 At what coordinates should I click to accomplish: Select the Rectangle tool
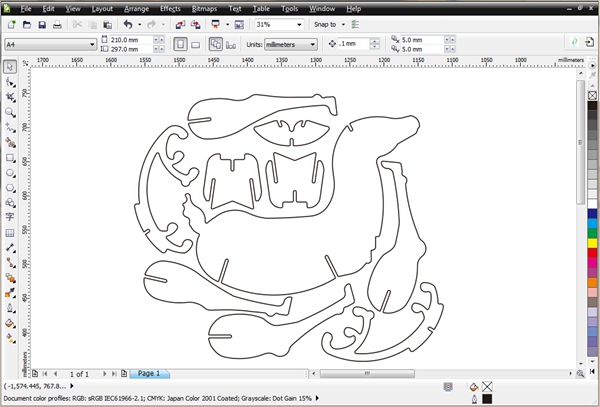click(10, 158)
